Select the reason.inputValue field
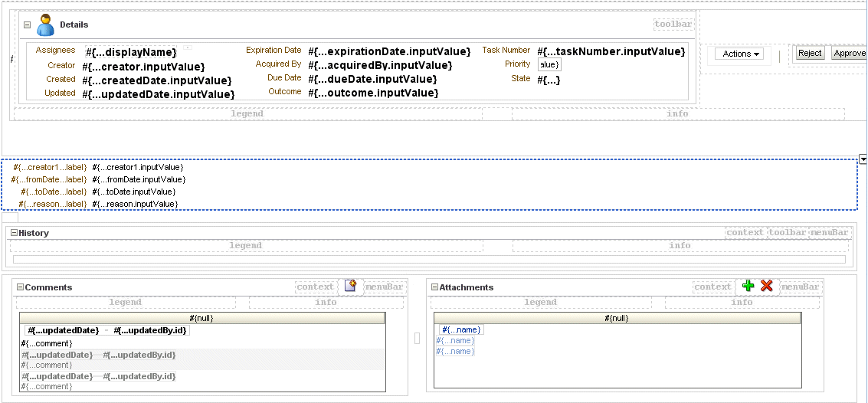868x403 pixels. [x=135, y=205]
